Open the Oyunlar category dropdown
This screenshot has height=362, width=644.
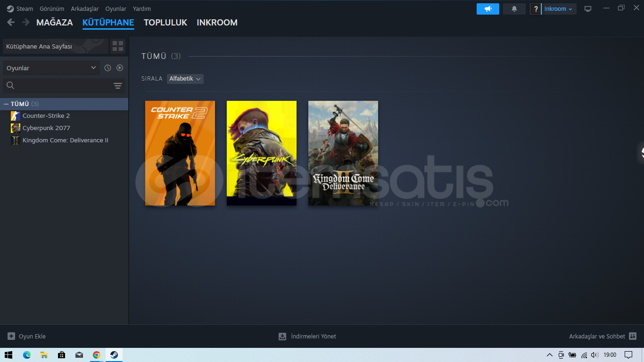[51, 68]
